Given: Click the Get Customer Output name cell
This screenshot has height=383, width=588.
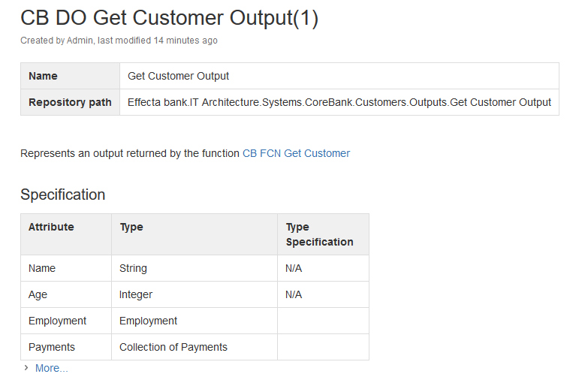Looking at the screenshot, I should point(339,76).
